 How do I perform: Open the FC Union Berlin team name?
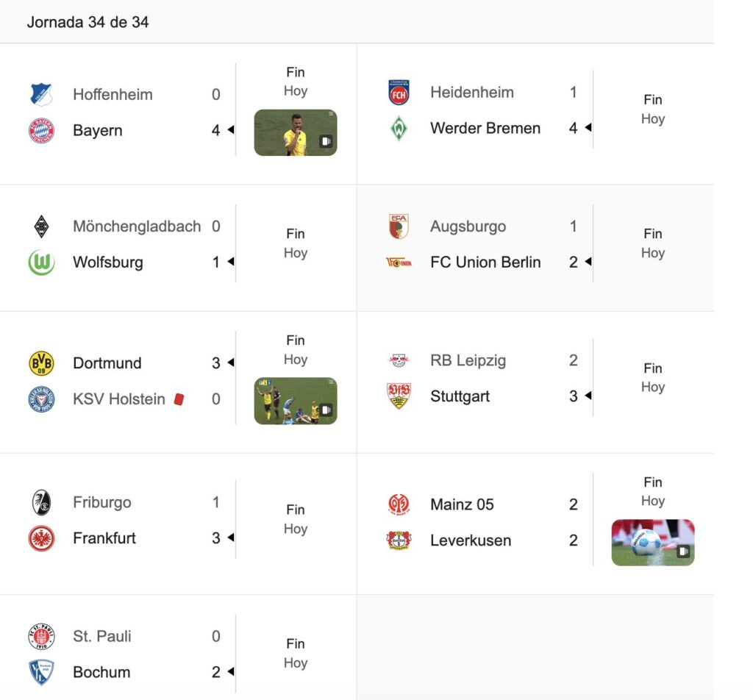pyautogui.click(x=485, y=262)
